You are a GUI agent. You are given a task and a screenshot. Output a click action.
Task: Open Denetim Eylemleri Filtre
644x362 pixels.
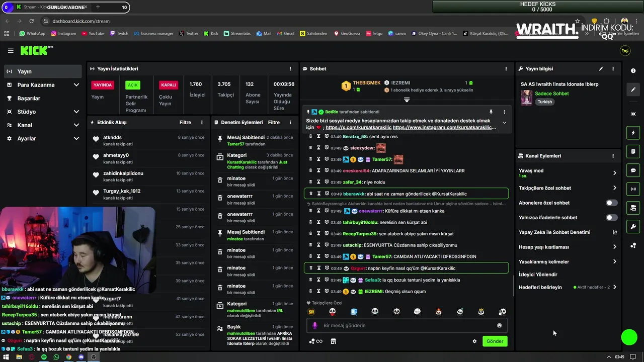[274, 122]
